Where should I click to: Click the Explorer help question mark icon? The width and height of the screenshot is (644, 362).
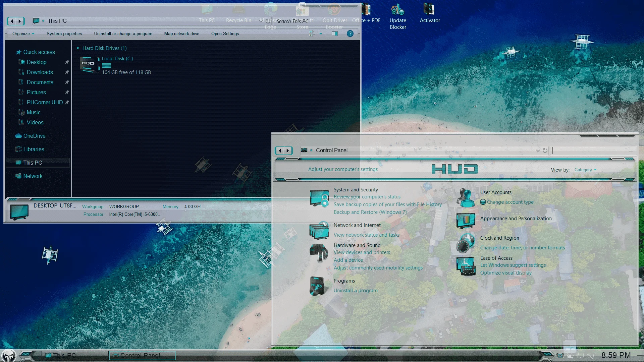(350, 34)
